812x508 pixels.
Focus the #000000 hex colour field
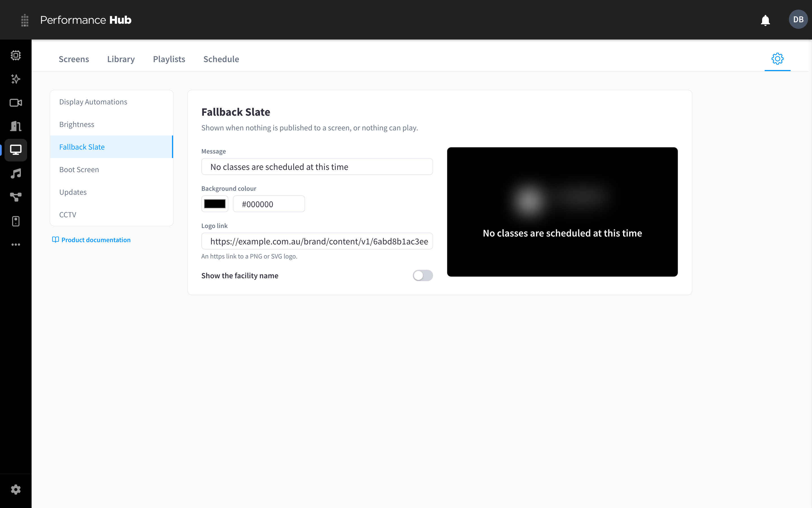coord(269,204)
